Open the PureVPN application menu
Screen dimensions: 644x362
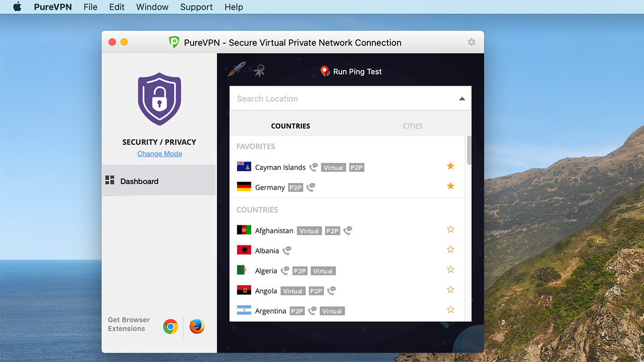[x=53, y=7]
